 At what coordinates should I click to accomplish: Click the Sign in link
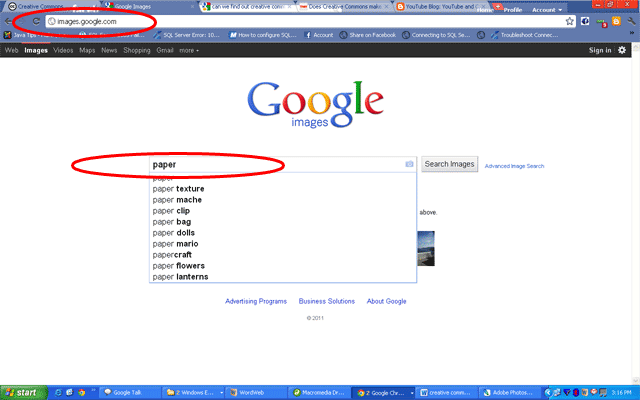click(x=600, y=50)
